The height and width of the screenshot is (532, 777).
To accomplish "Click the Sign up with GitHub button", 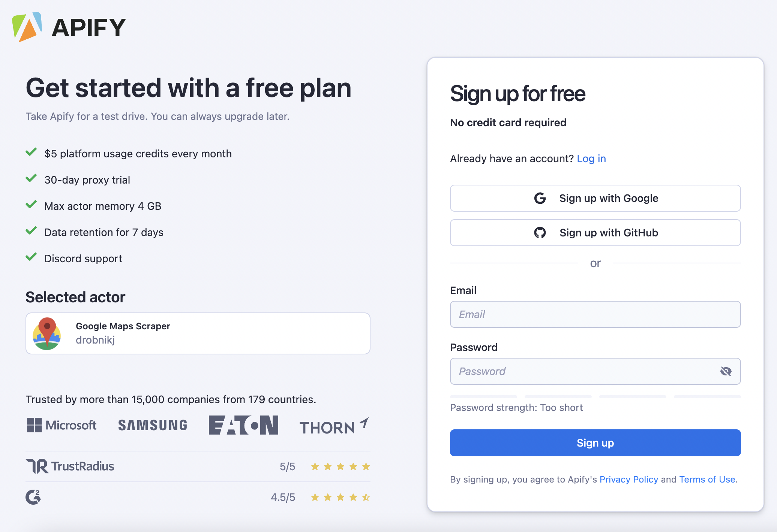I will [x=594, y=232].
